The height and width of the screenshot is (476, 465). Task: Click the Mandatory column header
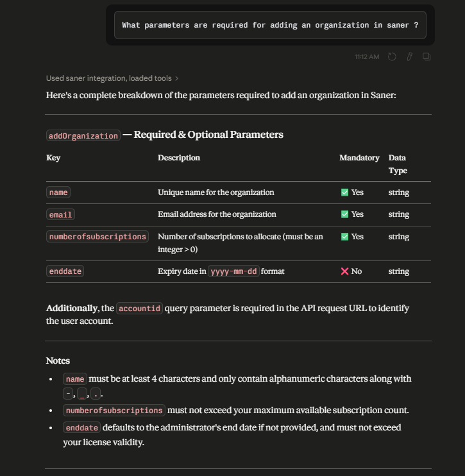pyautogui.click(x=359, y=158)
